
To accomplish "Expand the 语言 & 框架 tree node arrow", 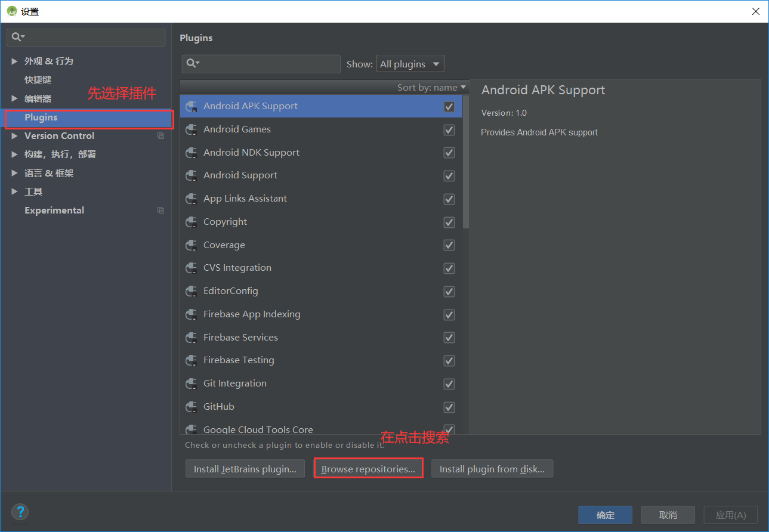I will [15, 173].
